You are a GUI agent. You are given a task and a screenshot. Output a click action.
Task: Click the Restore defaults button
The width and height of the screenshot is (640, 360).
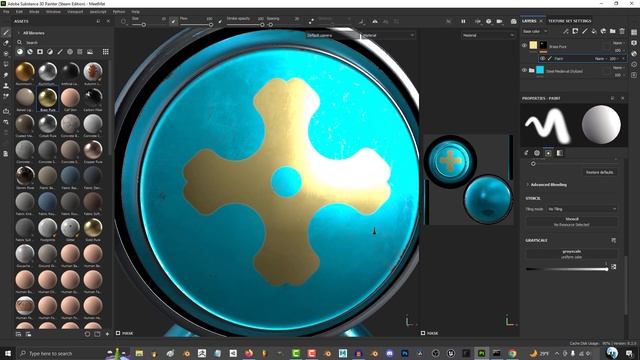tap(600, 172)
